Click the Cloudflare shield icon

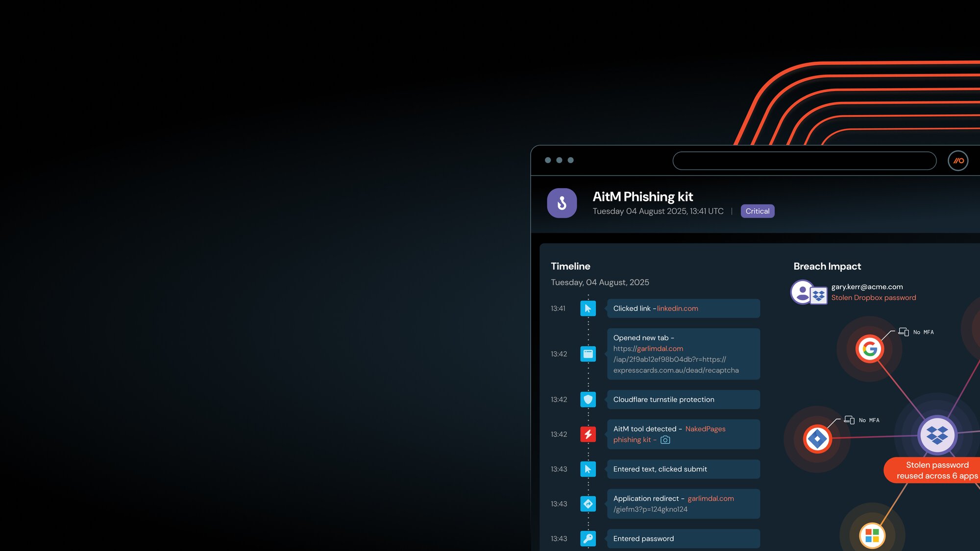[588, 400]
